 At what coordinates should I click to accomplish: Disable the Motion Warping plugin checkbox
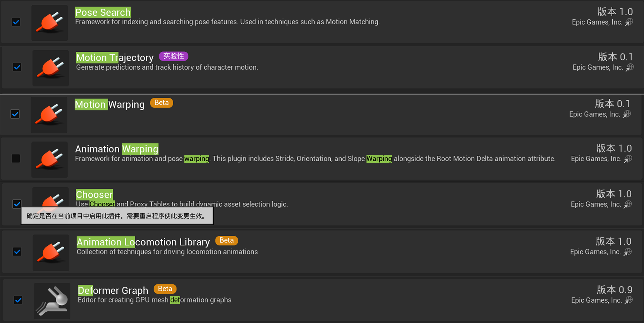pos(15,114)
